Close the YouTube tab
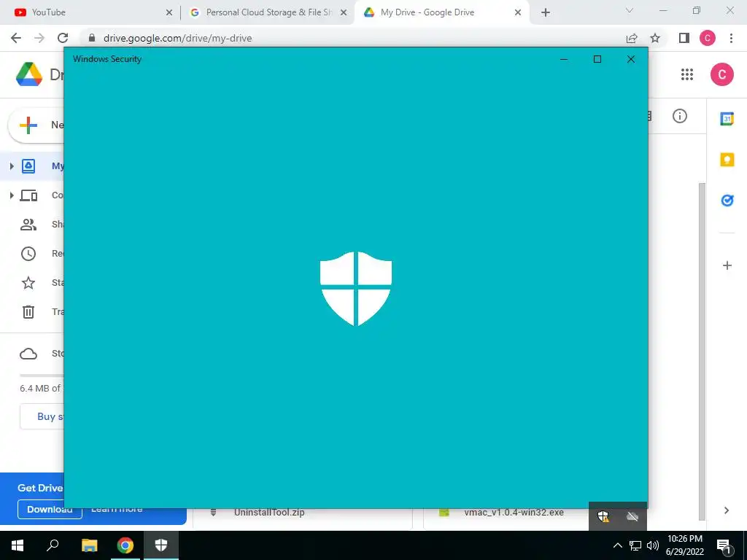747x560 pixels. point(169,13)
